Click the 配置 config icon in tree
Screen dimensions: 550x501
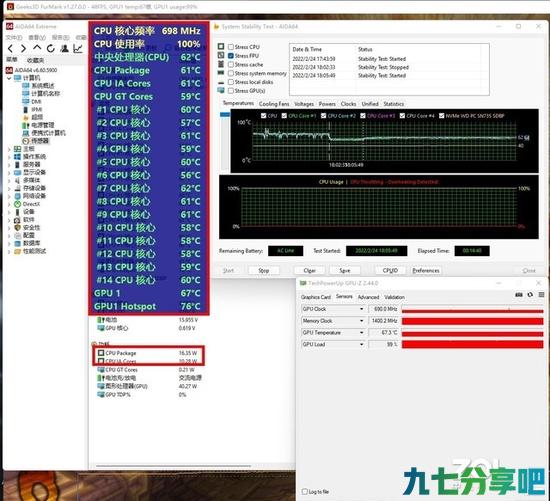coord(18,235)
